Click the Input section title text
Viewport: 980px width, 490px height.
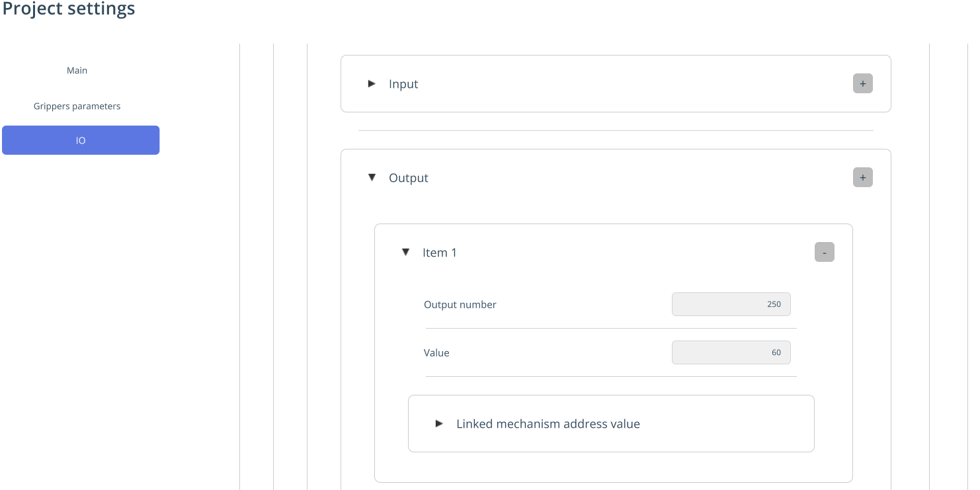coord(403,84)
